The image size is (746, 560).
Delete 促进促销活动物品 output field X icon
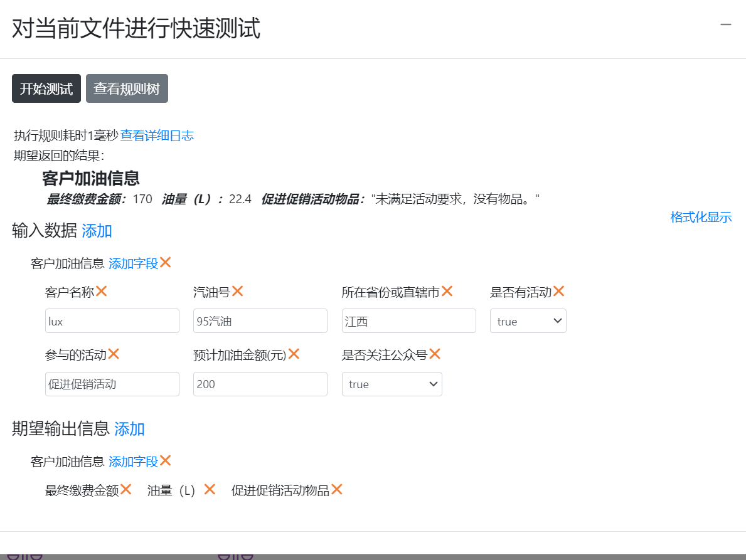(337, 490)
